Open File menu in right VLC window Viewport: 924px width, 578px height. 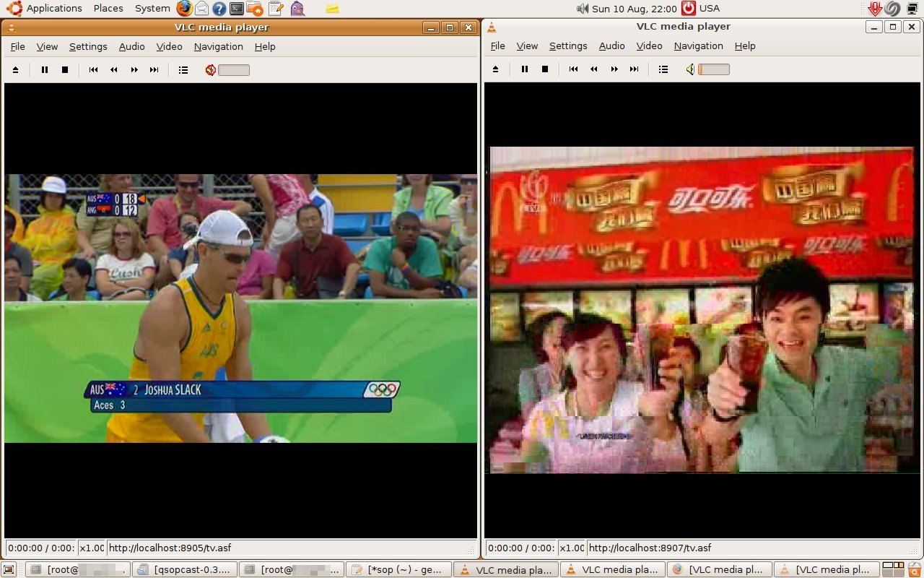click(498, 46)
